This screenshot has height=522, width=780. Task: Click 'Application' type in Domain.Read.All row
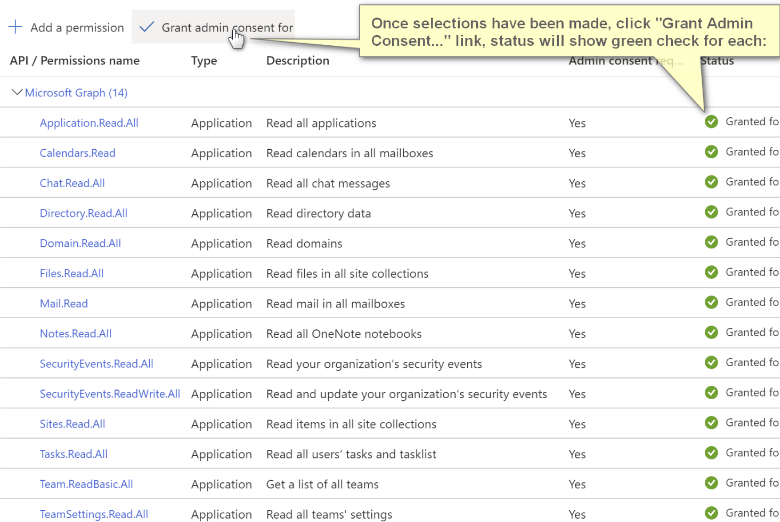click(x=221, y=244)
